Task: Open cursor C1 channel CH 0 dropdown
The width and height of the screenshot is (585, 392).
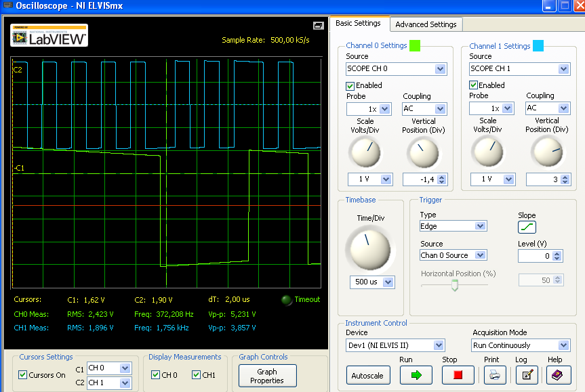Action: (109, 368)
